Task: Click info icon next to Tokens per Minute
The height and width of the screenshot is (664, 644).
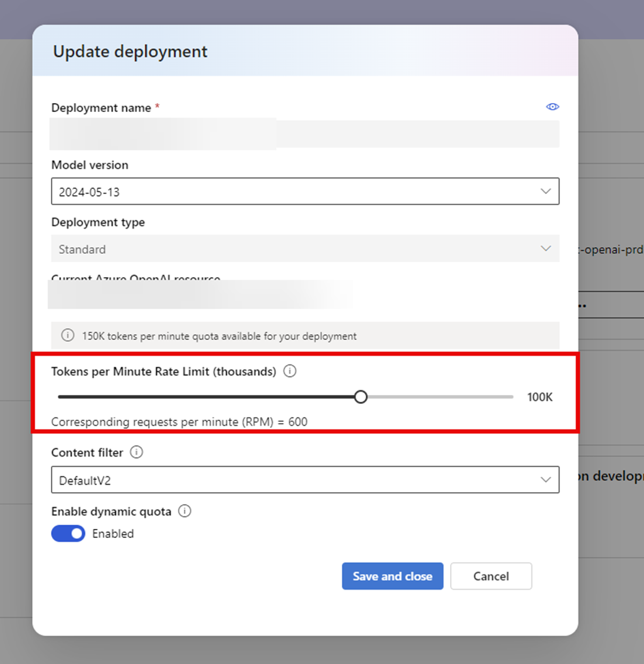Action: click(x=290, y=371)
